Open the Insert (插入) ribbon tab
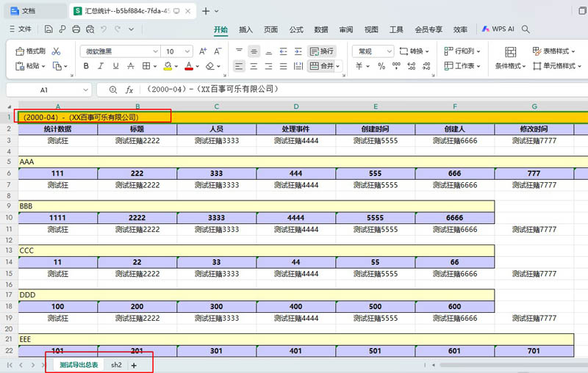The width and height of the screenshot is (588, 373). pyautogui.click(x=245, y=29)
